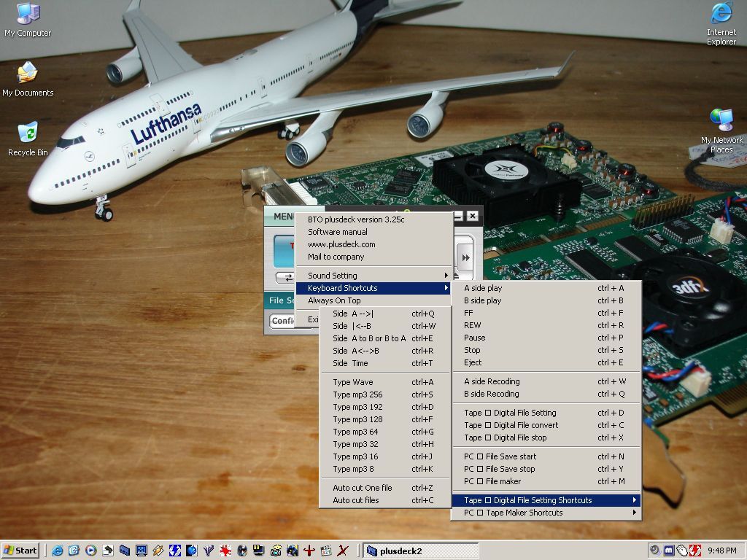Launch Media Player Classic 321 icon

point(326,551)
